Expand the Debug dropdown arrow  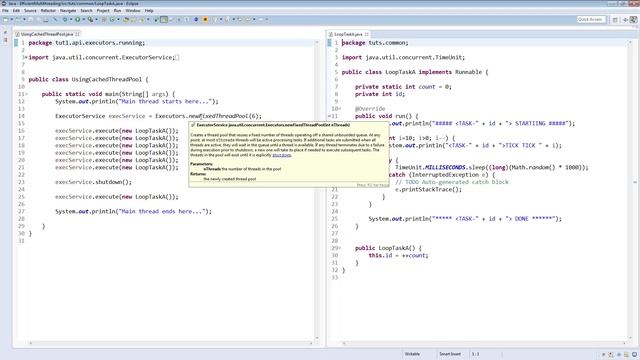click(71, 19)
